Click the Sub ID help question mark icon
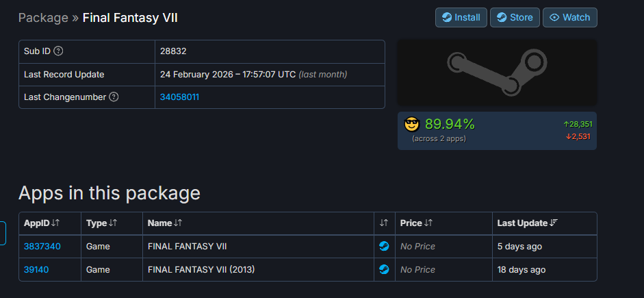This screenshot has width=644, height=298. click(59, 51)
